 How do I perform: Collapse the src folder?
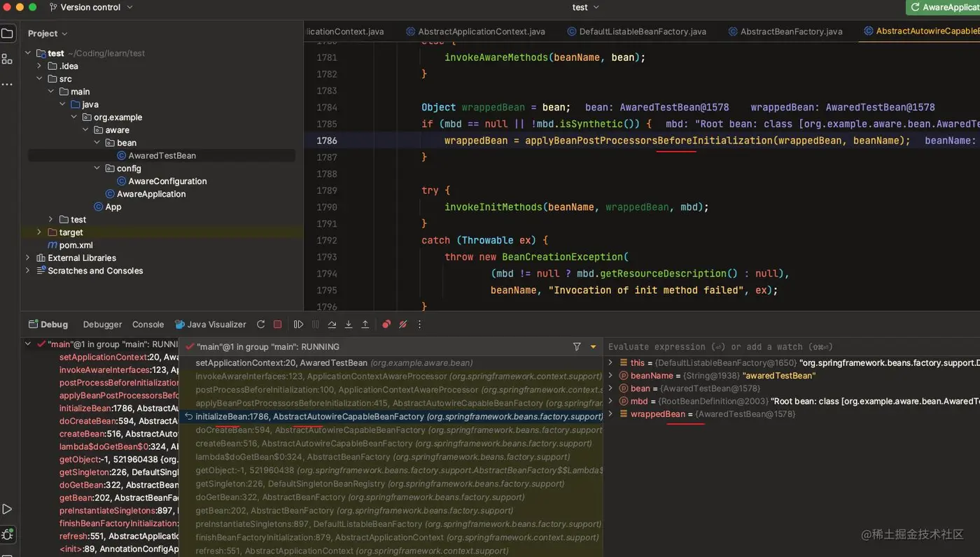tap(39, 79)
